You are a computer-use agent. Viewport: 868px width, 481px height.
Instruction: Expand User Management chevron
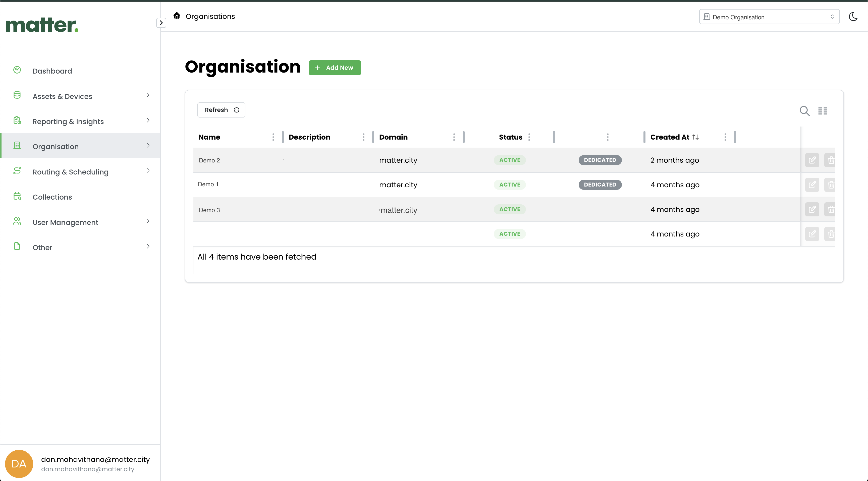tap(148, 221)
